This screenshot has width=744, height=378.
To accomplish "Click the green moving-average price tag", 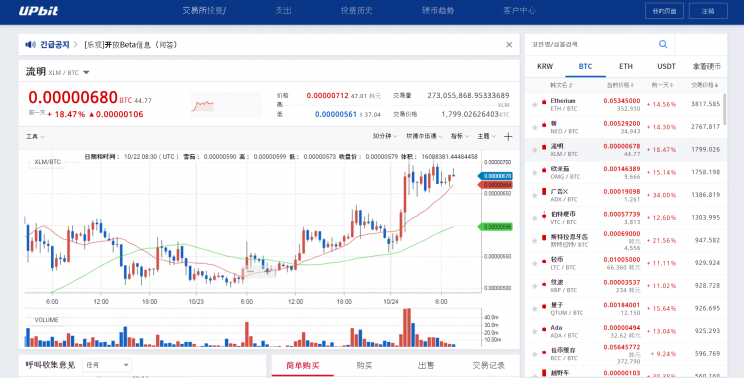I will (495, 227).
